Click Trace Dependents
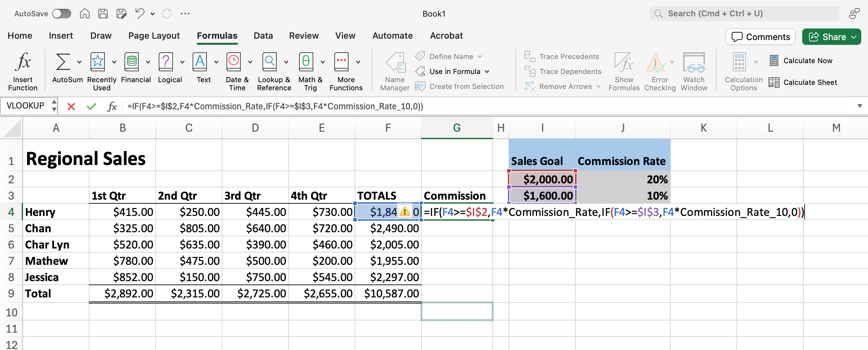The width and height of the screenshot is (868, 350). (x=564, y=72)
